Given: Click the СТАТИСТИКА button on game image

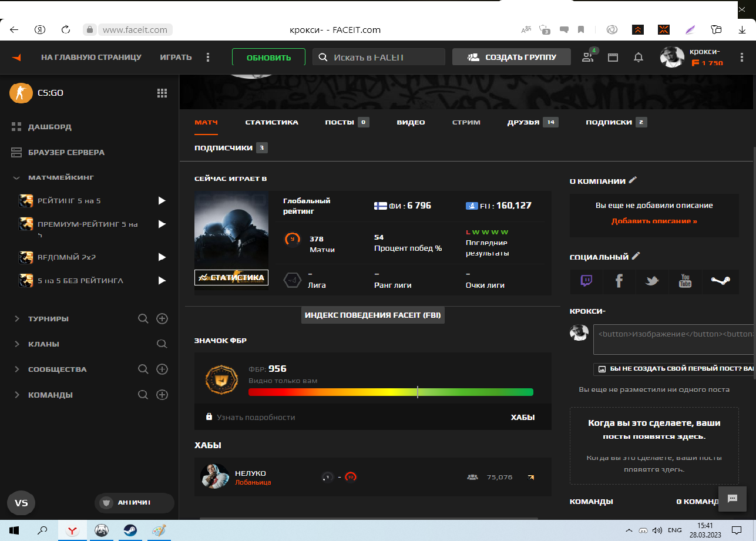Looking at the screenshot, I should (231, 277).
